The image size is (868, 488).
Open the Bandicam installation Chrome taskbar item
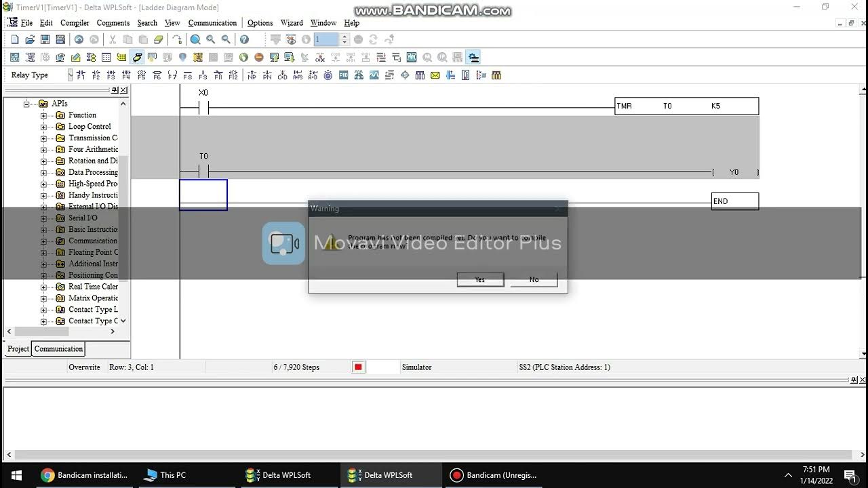(84, 475)
